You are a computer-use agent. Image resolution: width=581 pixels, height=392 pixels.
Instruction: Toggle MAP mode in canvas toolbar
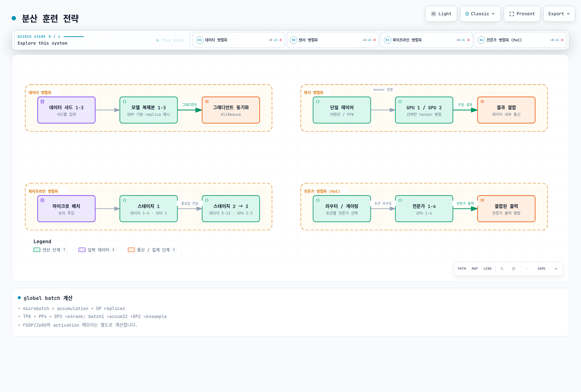tap(475, 269)
